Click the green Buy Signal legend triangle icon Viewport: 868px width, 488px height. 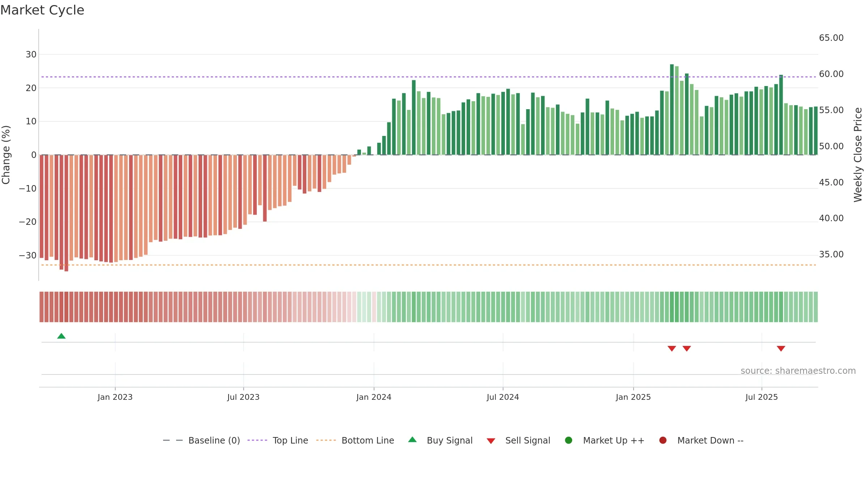tap(412, 440)
